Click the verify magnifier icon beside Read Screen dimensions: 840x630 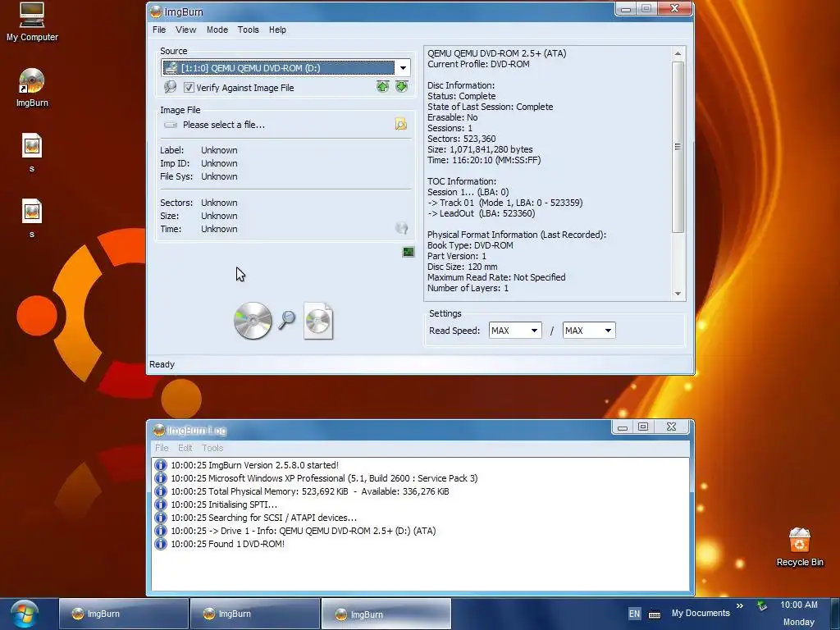point(286,320)
